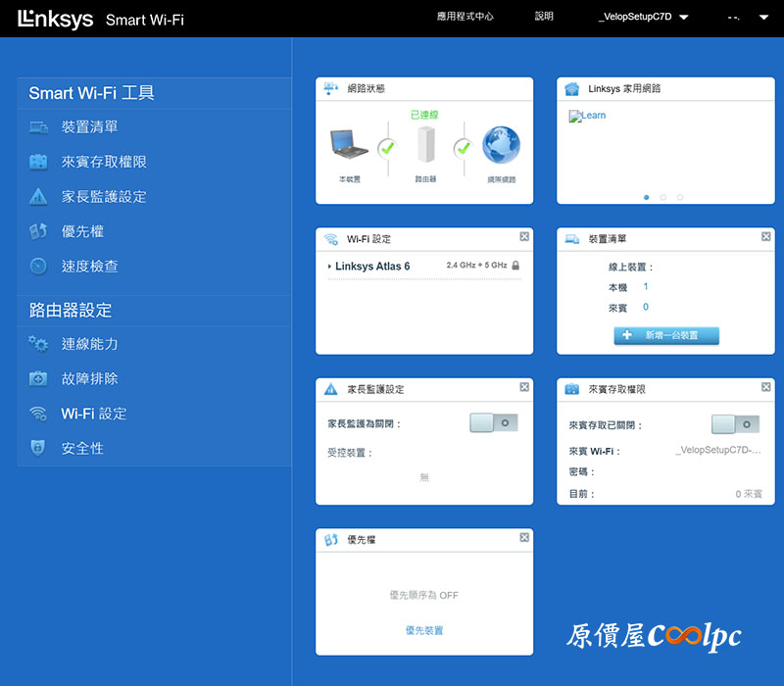Open the Wi-Fi 設定 sidebar wireless icon

[38, 414]
